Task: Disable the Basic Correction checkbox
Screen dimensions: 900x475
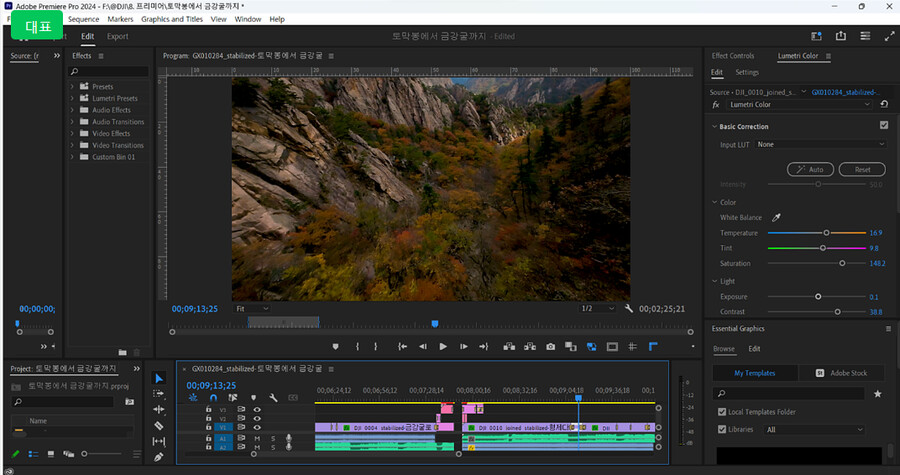Action: [x=883, y=126]
